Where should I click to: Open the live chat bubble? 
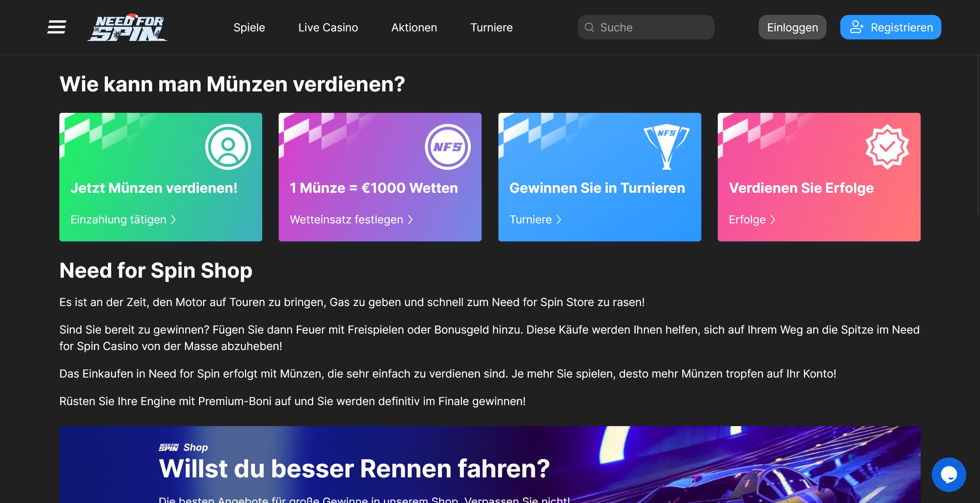click(x=949, y=475)
